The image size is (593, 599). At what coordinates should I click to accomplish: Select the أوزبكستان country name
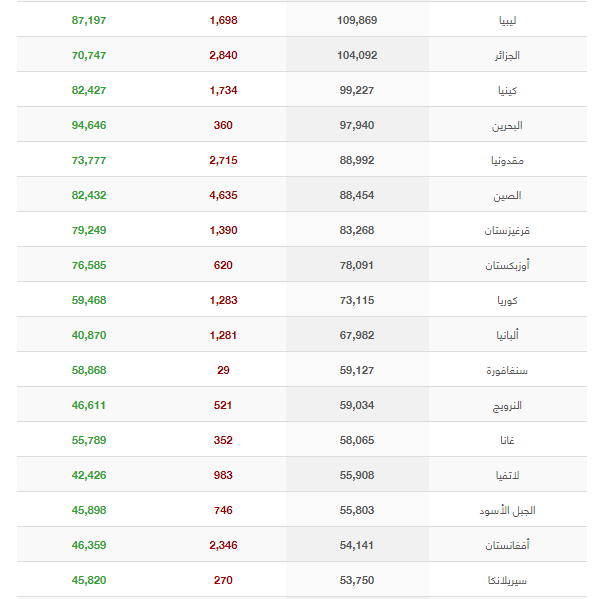click(x=507, y=265)
